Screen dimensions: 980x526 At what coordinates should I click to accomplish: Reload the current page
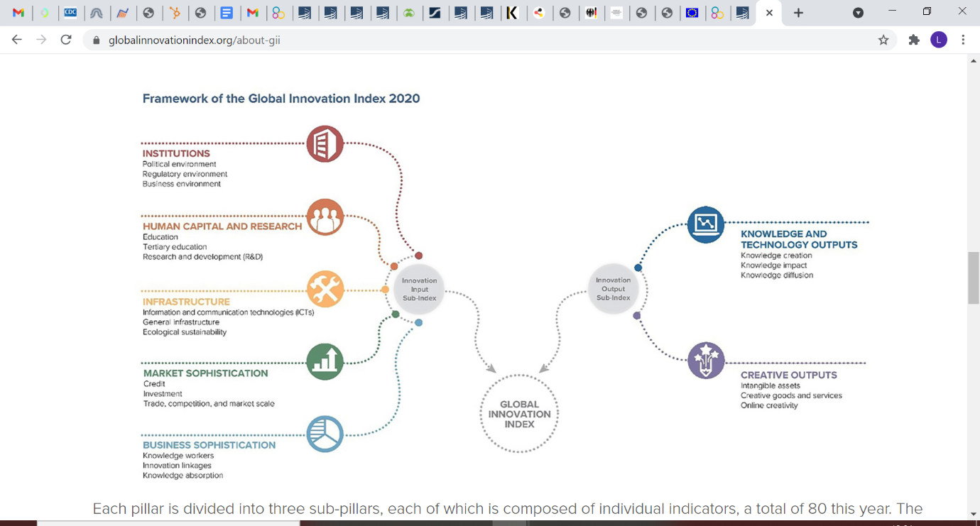point(66,40)
